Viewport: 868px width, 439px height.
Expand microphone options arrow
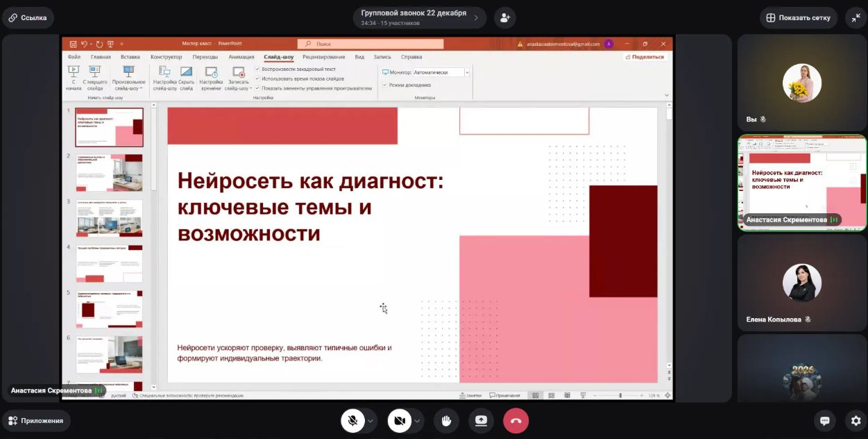[371, 420]
